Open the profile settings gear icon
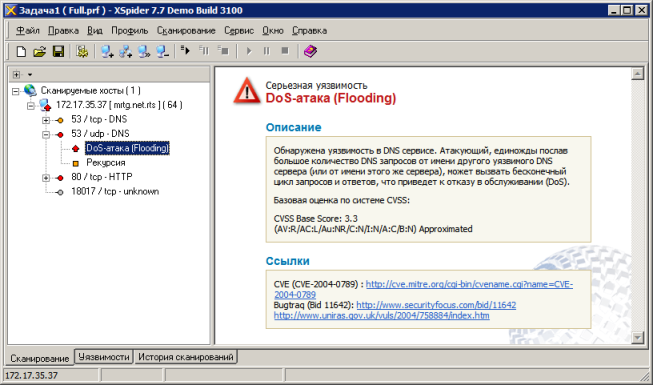653x385 pixels. tap(82, 51)
